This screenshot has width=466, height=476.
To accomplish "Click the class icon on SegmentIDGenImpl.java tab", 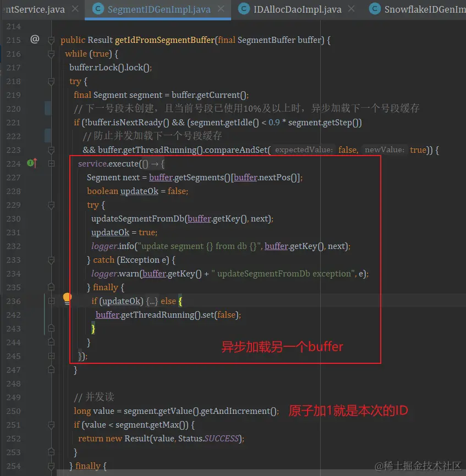I will pos(98,9).
